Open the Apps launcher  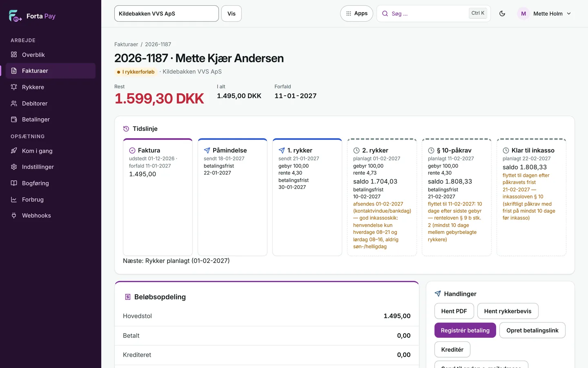point(356,13)
